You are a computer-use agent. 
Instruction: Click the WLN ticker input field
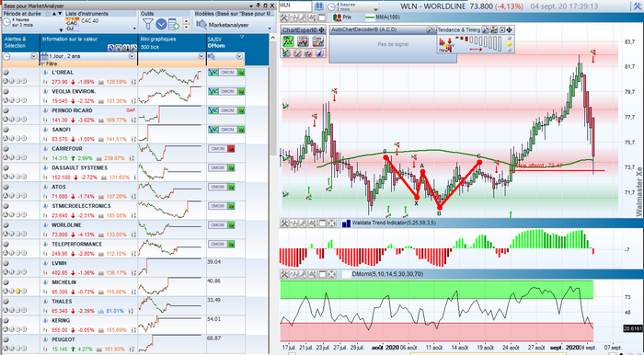click(x=295, y=6)
